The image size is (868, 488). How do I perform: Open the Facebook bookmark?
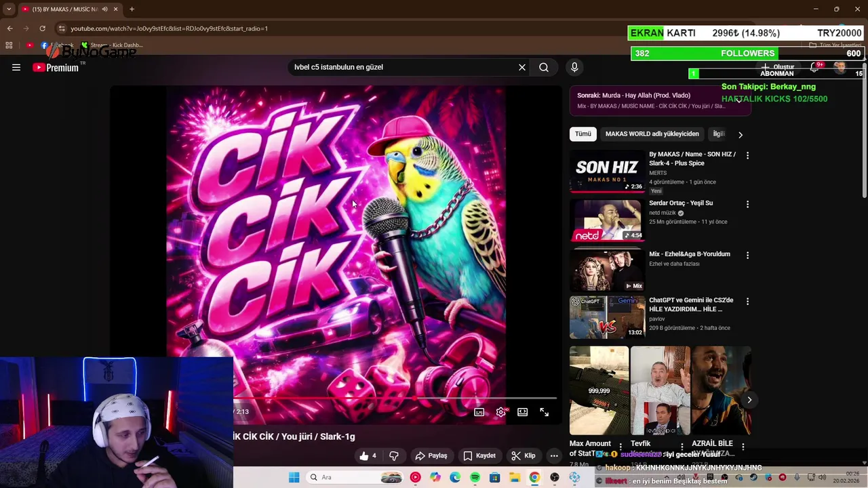pyautogui.click(x=58, y=45)
